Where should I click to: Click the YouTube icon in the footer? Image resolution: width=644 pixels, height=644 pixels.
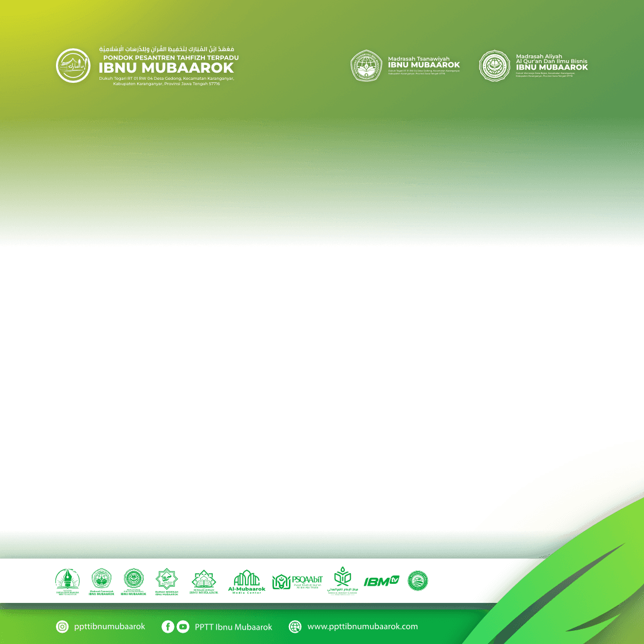click(183, 626)
